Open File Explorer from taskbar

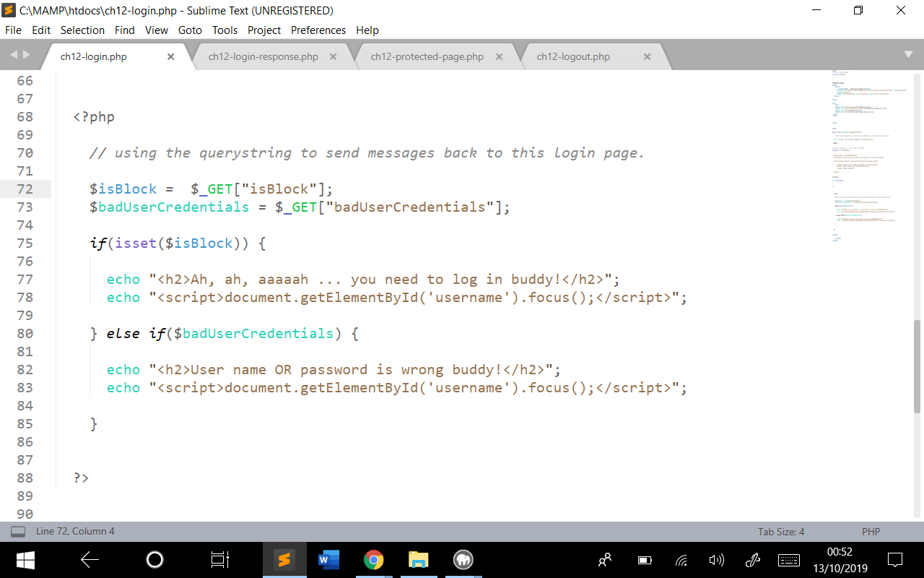418,559
